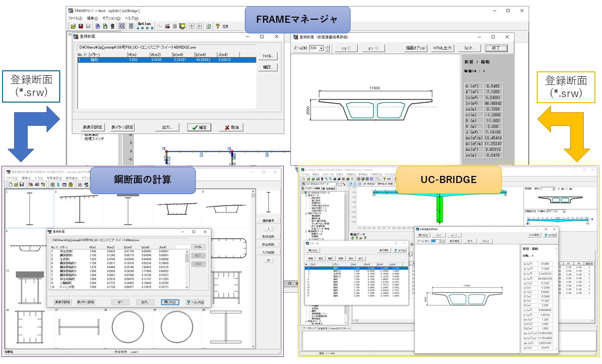The image size is (602, 364).
Task: Click 表表示設定 button in steel section 登録断面 dialog
Action: pos(63,302)
